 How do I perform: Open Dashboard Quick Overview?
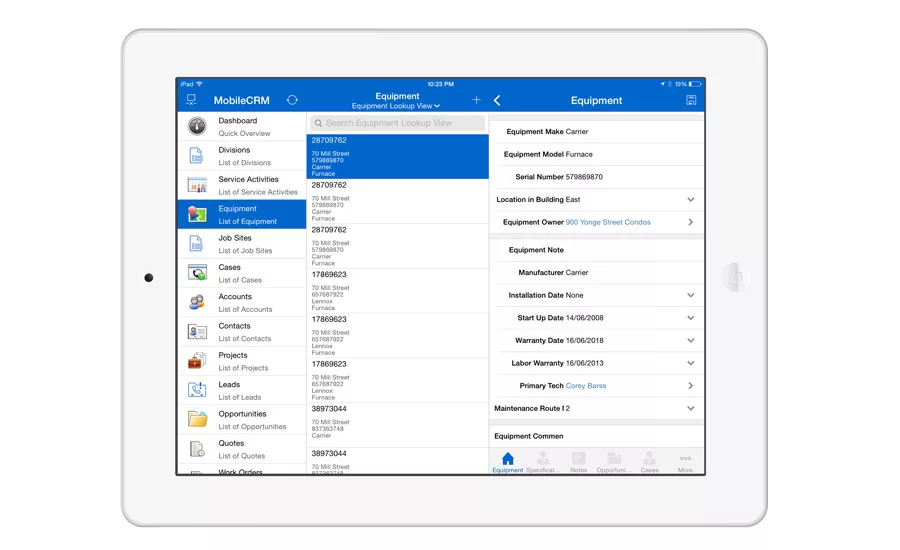242,126
